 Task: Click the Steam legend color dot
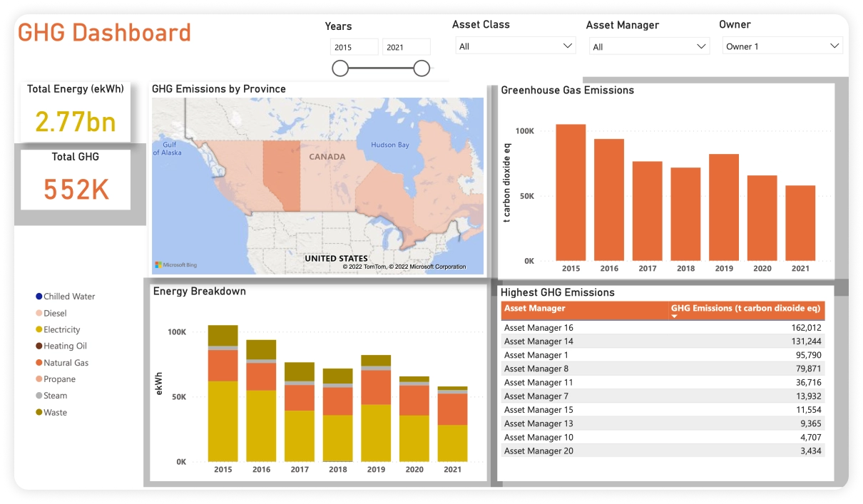(x=39, y=396)
